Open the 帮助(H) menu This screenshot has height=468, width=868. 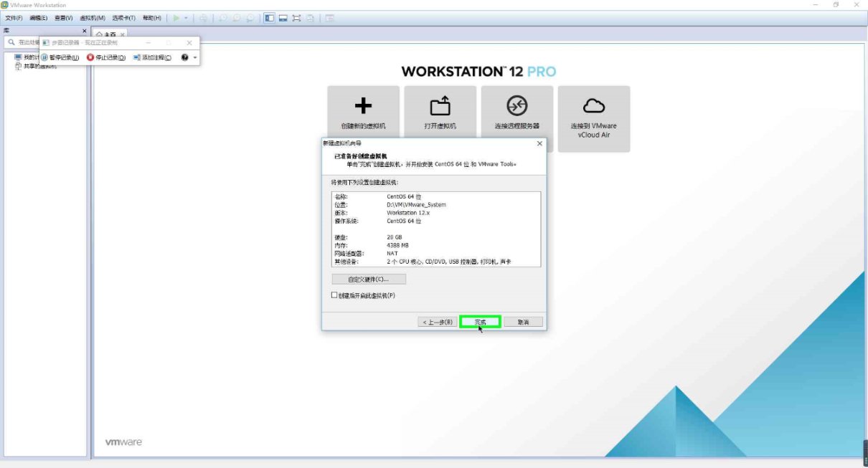[151, 17]
